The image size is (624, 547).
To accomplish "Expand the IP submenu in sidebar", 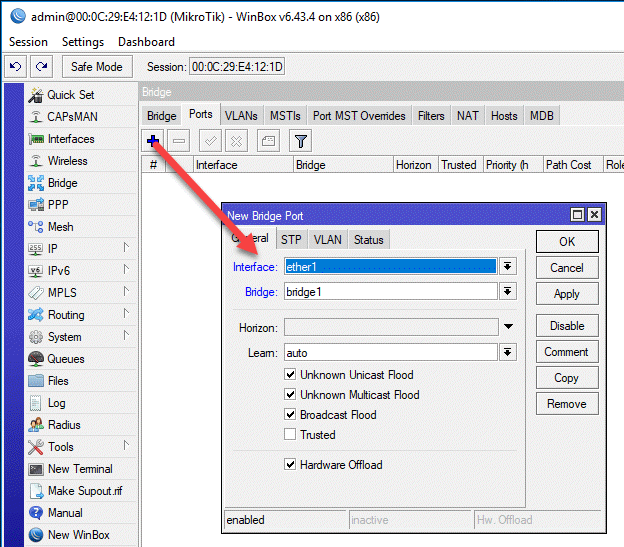I will 126,247.
